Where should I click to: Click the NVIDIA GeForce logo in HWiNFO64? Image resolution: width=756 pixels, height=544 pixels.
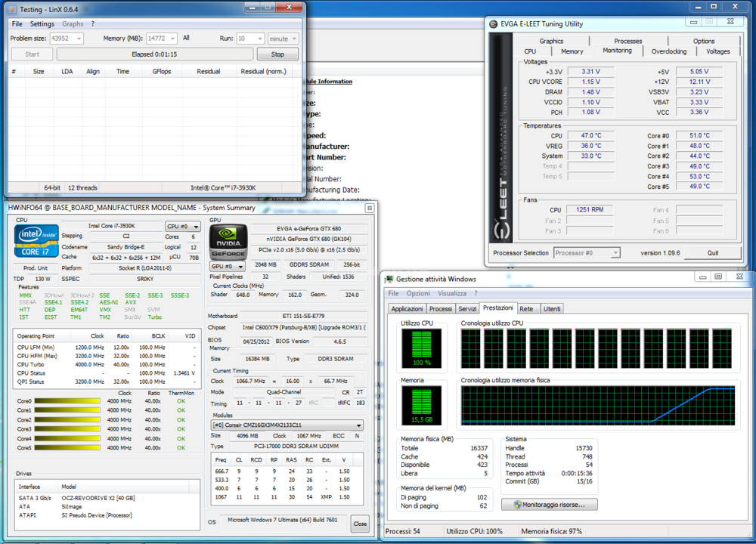228,243
